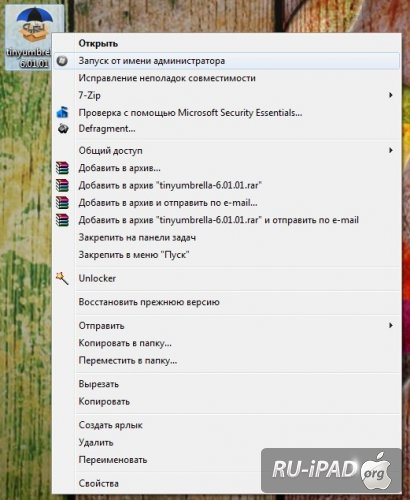Image resolution: width=410 pixels, height=500 pixels.
Task: Click the Unlocker wand icon
Action: [x=62, y=278]
